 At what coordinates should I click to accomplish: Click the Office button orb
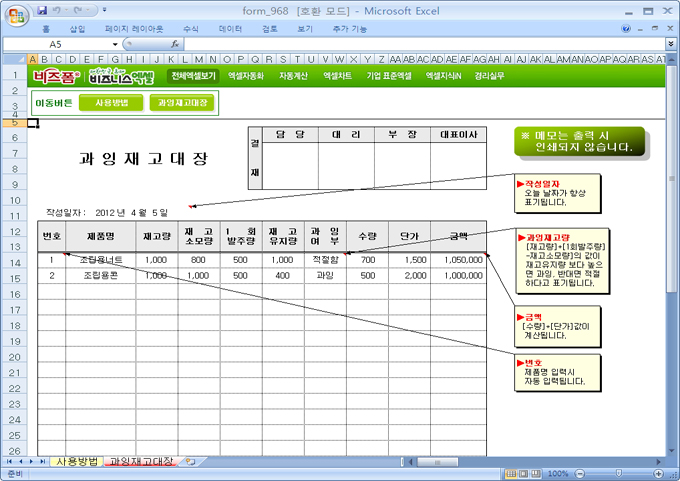[14, 13]
